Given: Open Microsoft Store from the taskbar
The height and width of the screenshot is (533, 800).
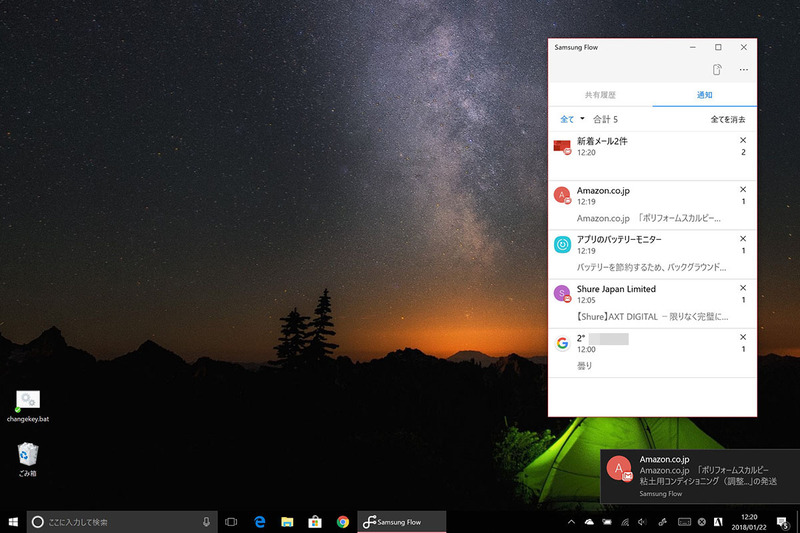Looking at the screenshot, I should (315, 522).
